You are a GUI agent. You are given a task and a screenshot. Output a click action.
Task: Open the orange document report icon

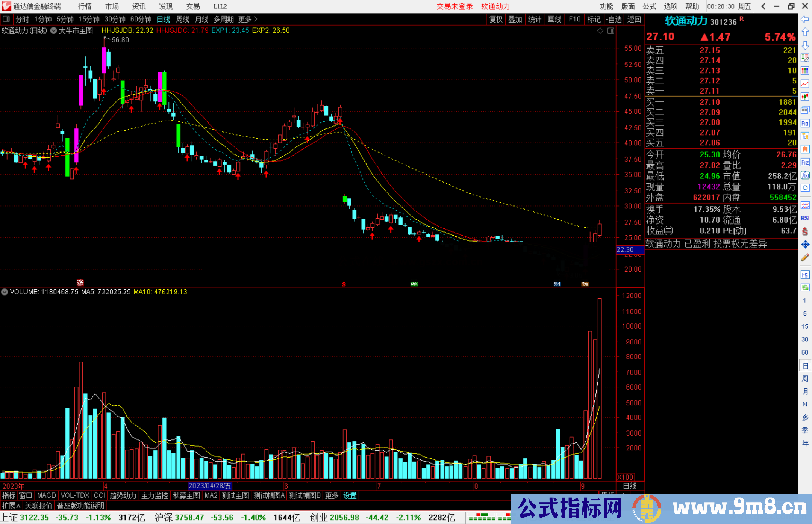click(805, 149)
